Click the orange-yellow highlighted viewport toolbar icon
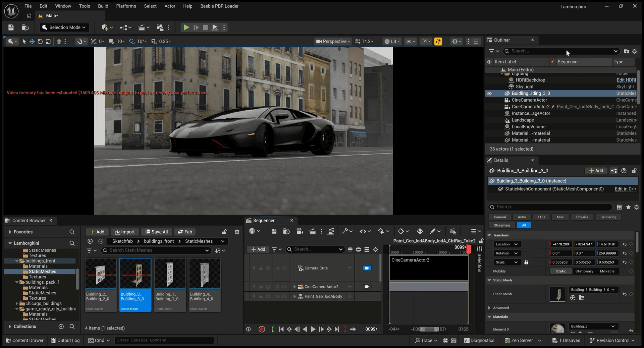The height and width of the screenshot is (348, 644). [438, 42]
